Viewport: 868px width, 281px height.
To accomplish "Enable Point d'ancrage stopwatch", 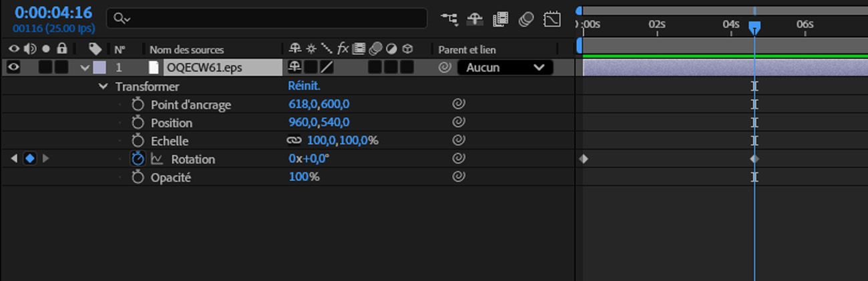I will [138, 104].
